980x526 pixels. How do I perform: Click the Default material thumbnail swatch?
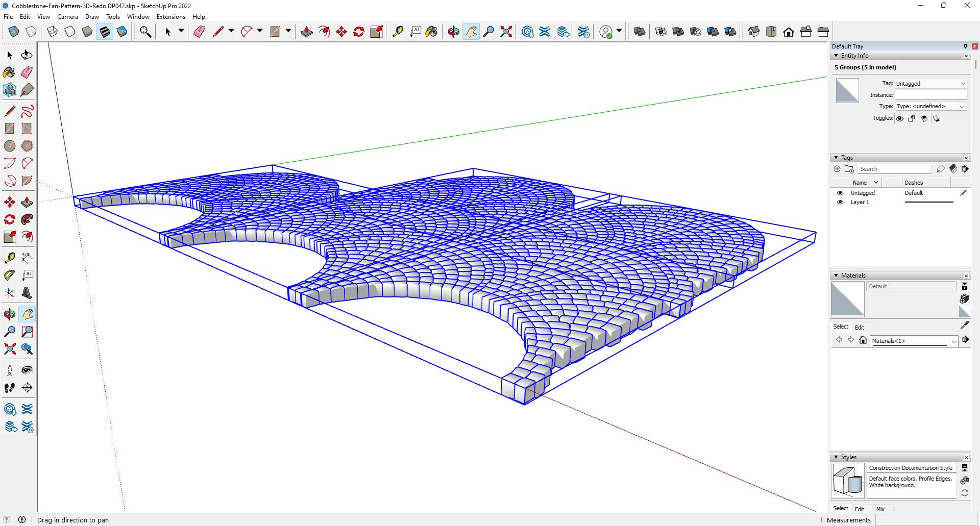tap(847, 299)
